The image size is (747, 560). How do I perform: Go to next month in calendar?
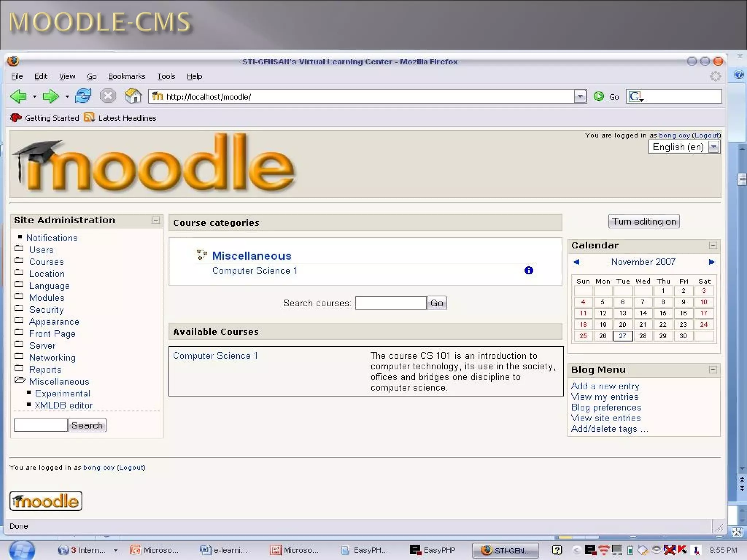click(x=712, y=262)
